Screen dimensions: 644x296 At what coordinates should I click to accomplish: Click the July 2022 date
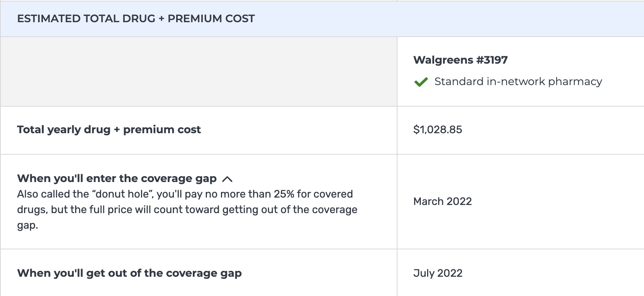coord(437,273)
